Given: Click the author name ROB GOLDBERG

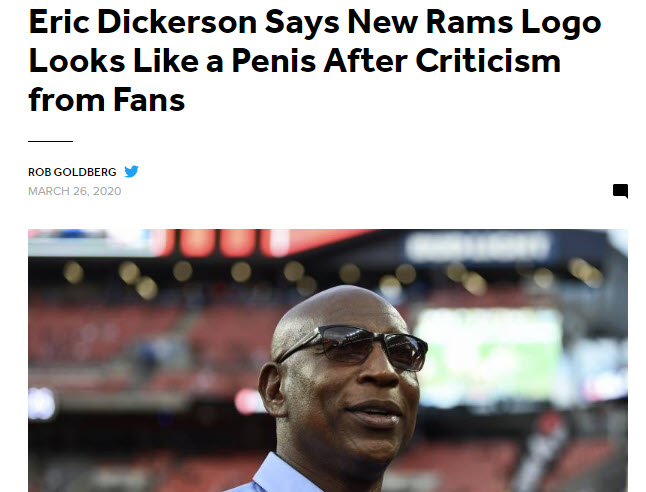Looking at the screenshot, I should point(72,172).
